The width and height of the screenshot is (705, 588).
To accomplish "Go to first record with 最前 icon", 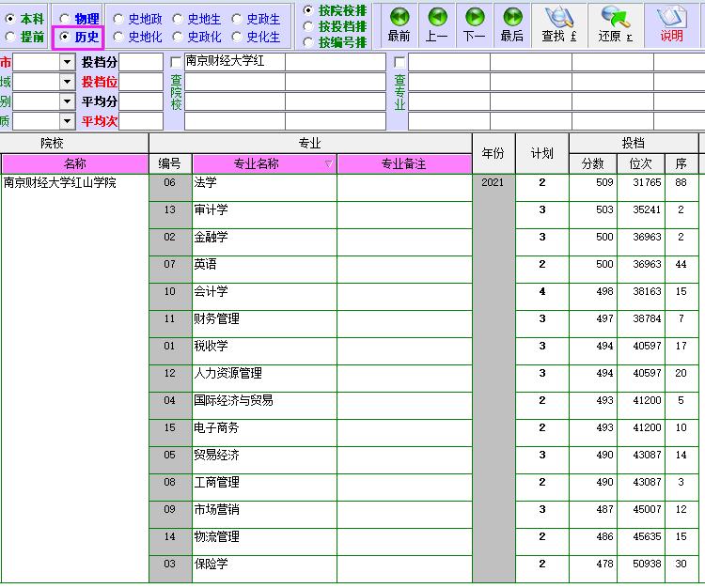I will click(x=399, y=25).
